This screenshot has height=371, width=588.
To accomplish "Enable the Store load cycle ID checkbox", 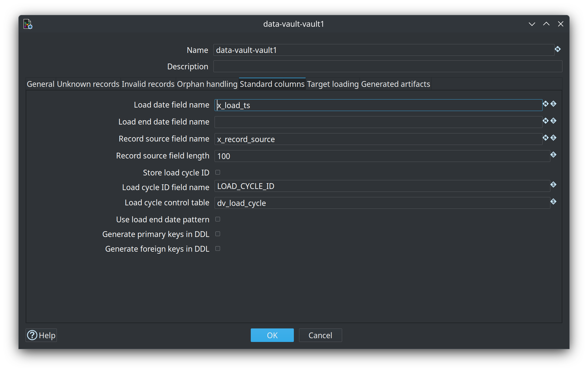I will (218, 172).
